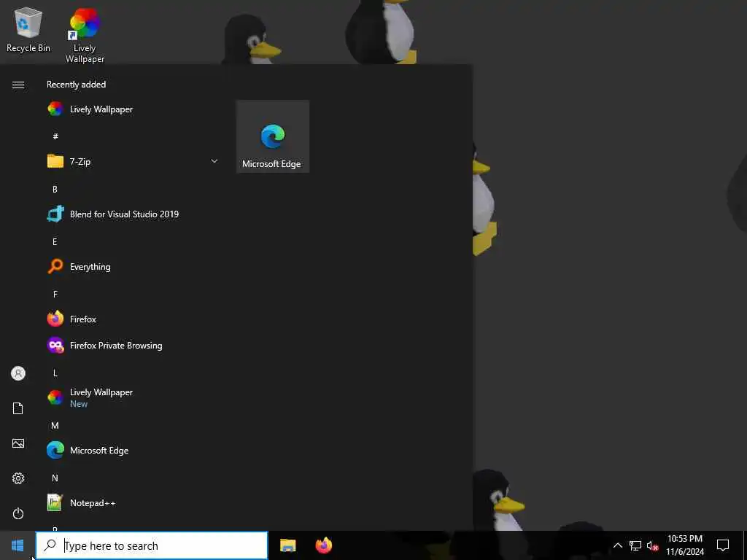Open the Action Center notifications icon
The height and width of the screenshot is (560, 747).
click(723, 545)
